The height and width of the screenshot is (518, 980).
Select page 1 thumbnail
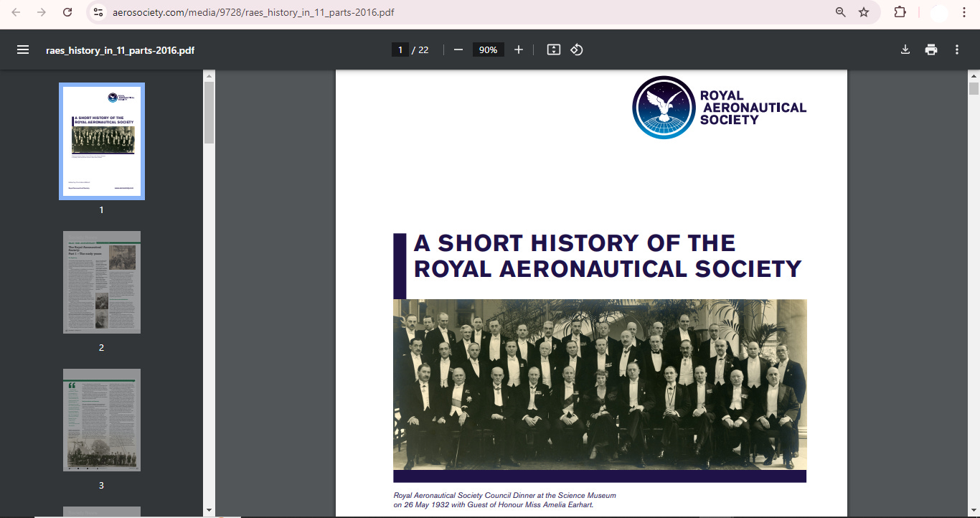tap(102, 141)
